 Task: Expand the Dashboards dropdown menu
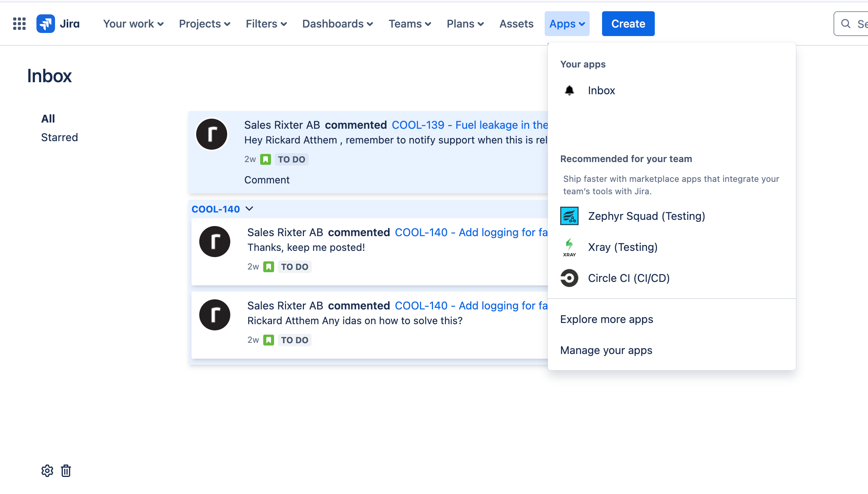pyautogui.click(x=337, y=24)
